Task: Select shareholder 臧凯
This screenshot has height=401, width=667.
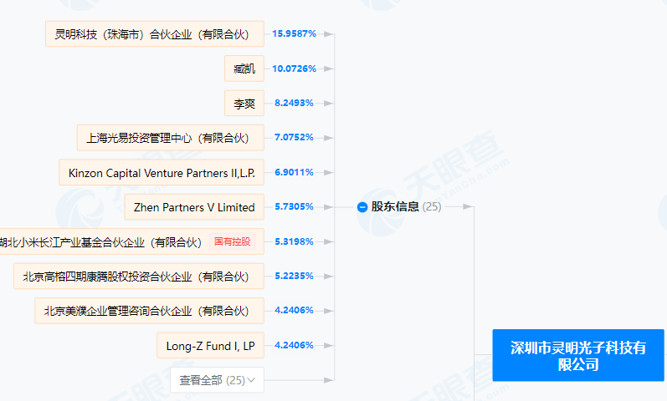Action: coord(244,69)
